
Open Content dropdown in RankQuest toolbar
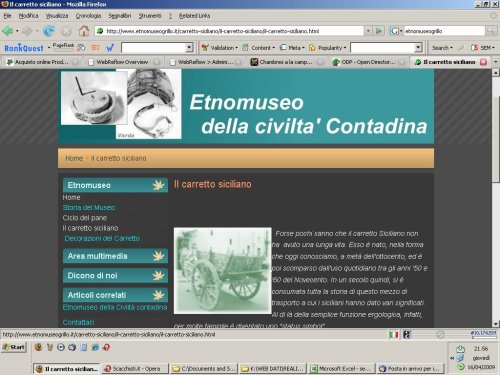pos(259,48)
